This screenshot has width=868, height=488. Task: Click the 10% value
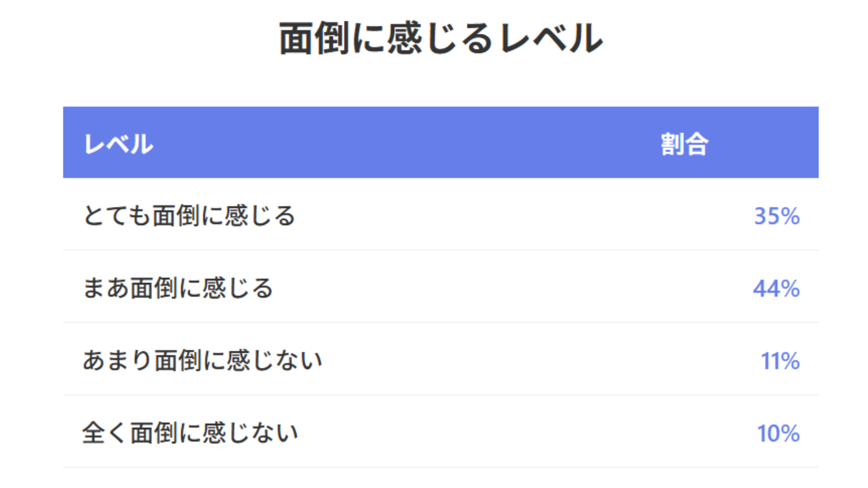pyautogui.click(x=778, y=433)
